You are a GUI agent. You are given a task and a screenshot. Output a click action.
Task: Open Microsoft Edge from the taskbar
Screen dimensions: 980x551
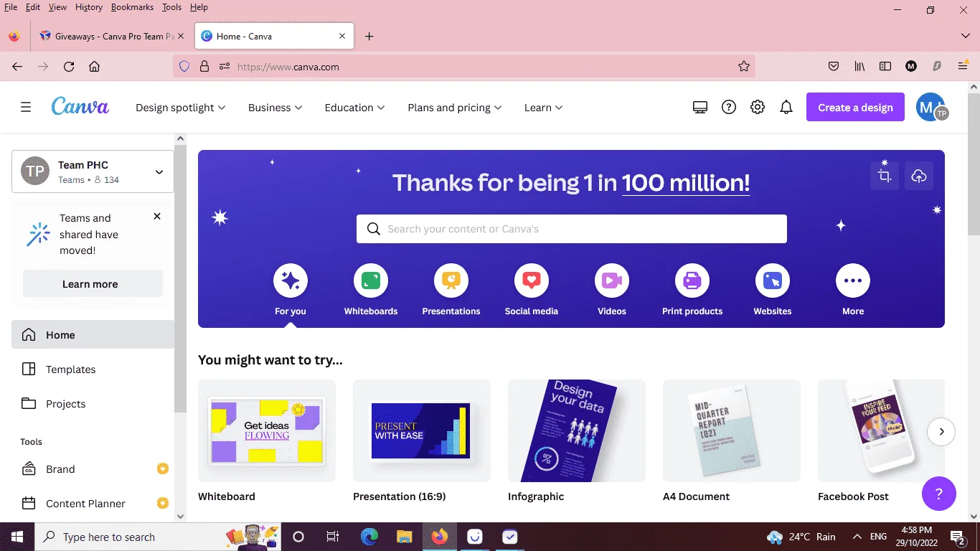click(x=369, y=537)
